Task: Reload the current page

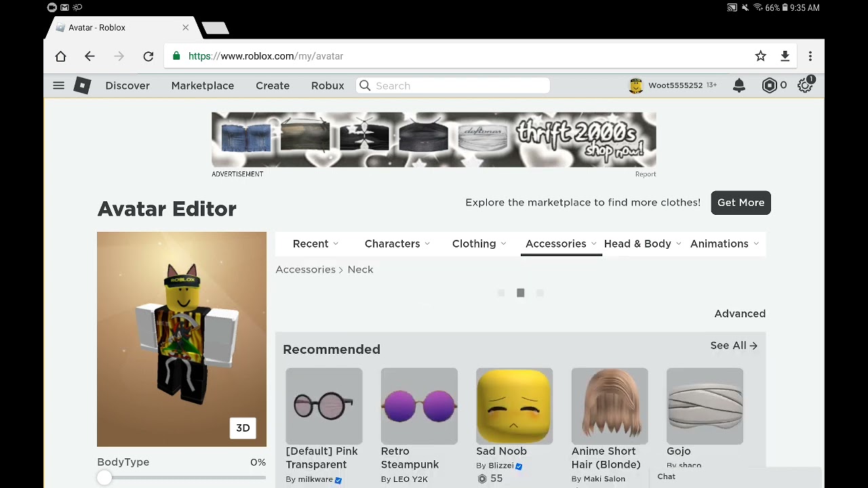Action: click(x=149, y=56)
